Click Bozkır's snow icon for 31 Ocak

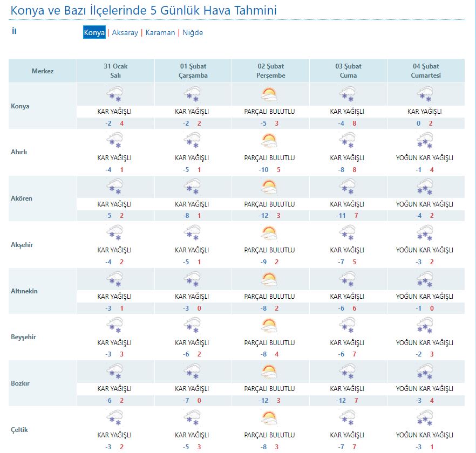[114, 373]
